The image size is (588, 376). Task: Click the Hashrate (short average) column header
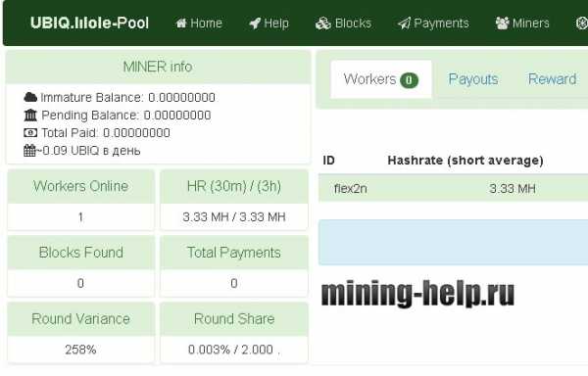point(465,161)
